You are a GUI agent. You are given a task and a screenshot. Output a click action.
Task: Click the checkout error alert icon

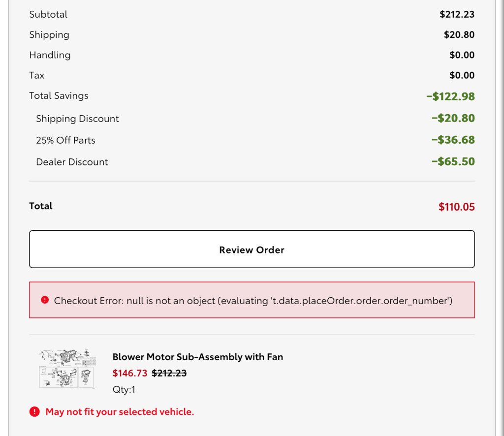[x=45, y=300]
